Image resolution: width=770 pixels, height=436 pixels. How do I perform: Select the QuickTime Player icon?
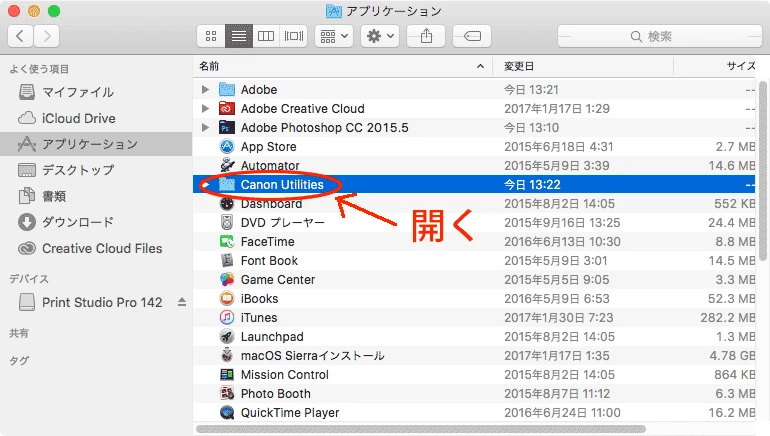[227, 412]
